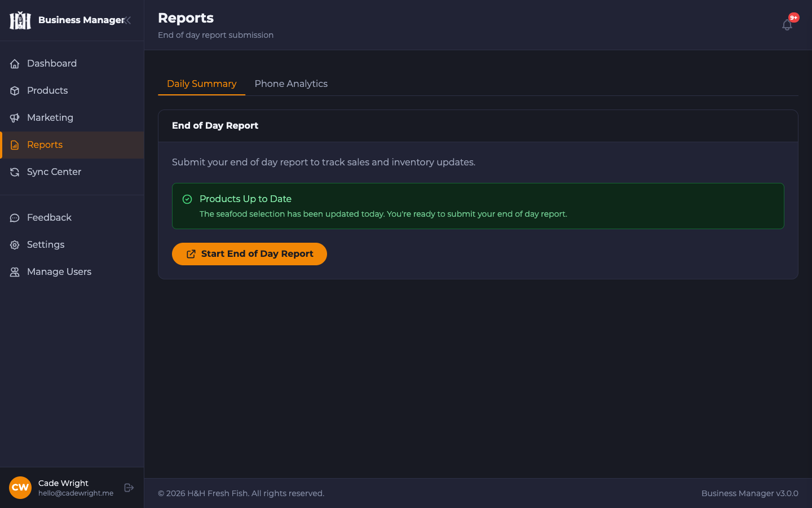Click the seafood selection updated message
812x508 pixels.
(x=383, y=214)
